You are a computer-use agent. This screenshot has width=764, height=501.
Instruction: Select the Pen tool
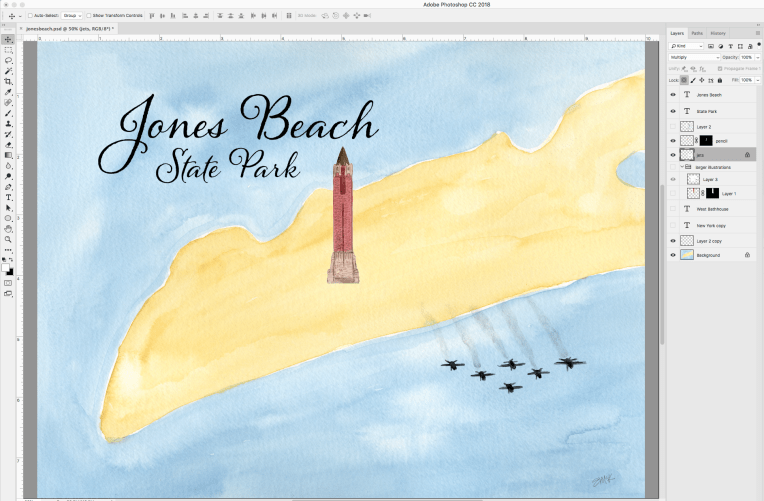tap(8, 187)
